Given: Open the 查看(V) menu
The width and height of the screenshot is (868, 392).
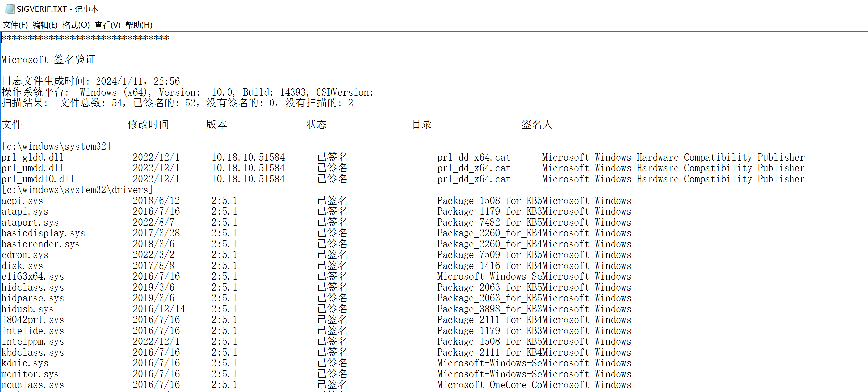Looking at the screenshot, I should point(107,25).
